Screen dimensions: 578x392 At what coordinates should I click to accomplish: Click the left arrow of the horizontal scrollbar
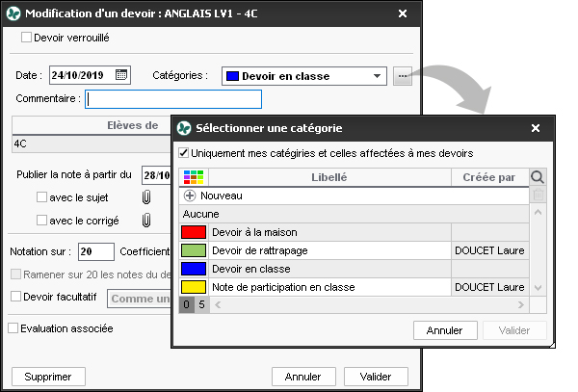(x=218, y=304)
